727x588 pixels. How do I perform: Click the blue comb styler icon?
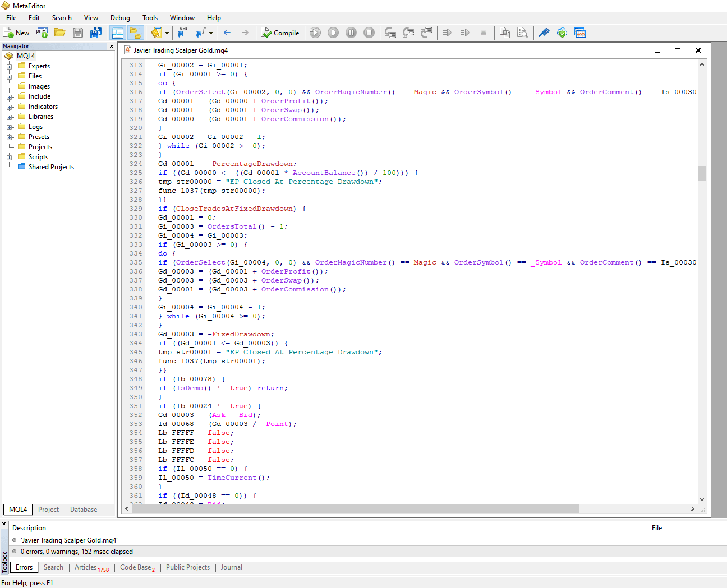pos(544,33)
